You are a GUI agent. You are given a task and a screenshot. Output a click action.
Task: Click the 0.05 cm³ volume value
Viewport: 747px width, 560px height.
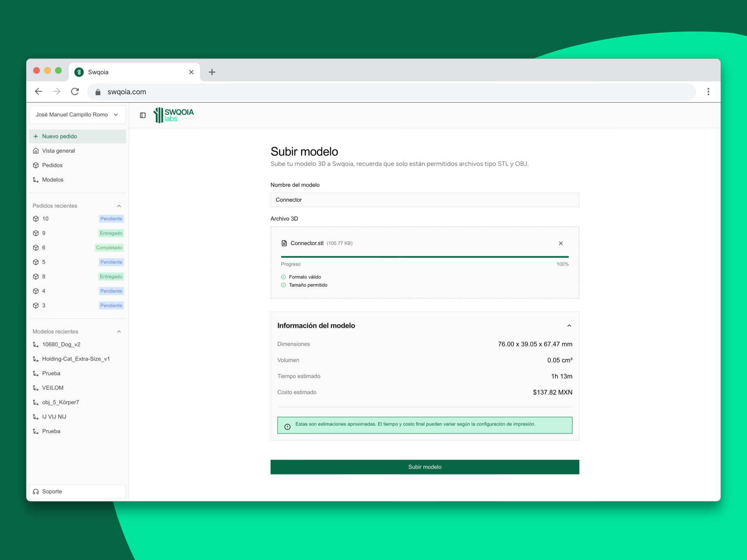[x=560, y=360]
